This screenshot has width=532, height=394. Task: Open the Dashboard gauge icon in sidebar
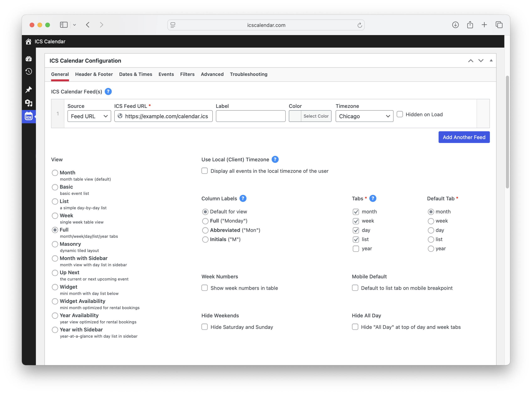pyautogui.click(x=29, y=59)
